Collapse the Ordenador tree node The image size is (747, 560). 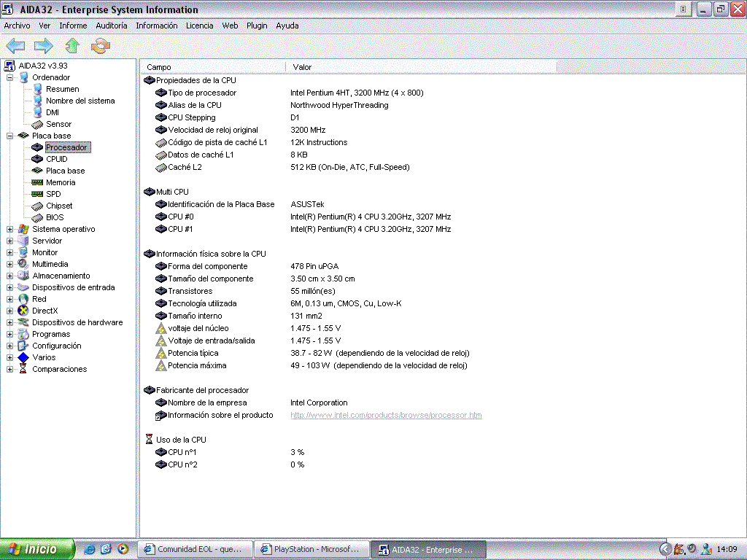pos(9,77)
